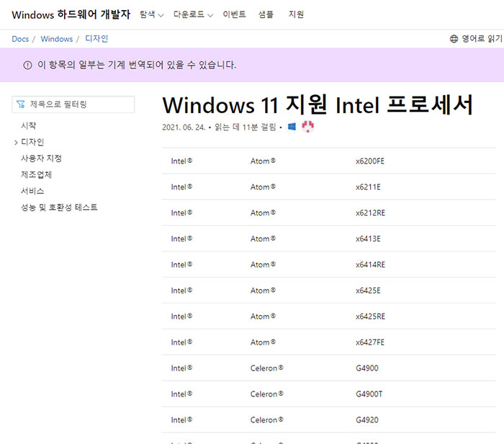The width and height of the screenshot is (504, 444).
Task: Click the G4920 model cell
Action: (367, 420)
